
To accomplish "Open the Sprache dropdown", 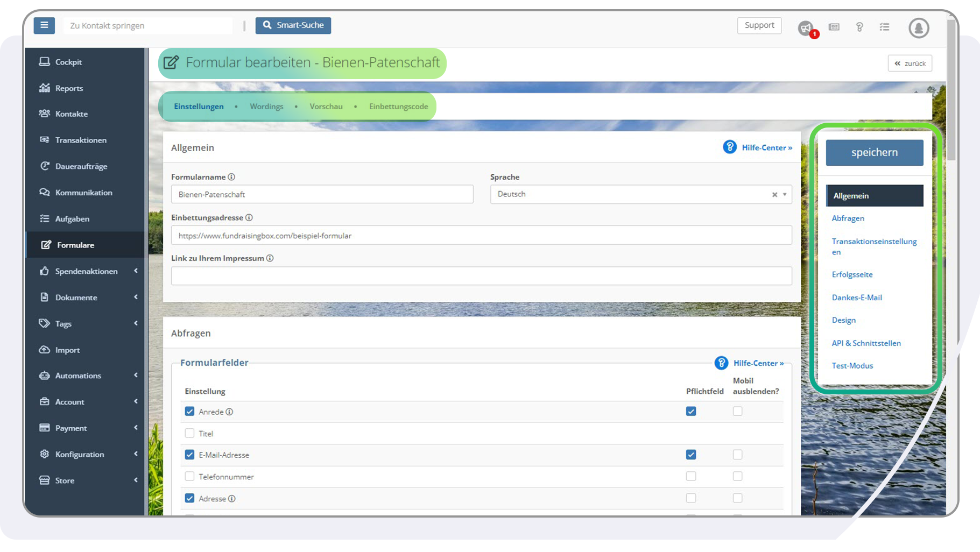I will point(640,194).
